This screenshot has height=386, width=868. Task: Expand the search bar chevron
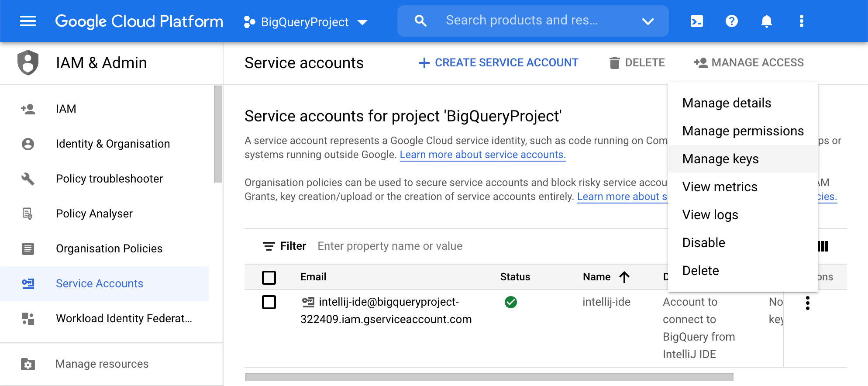click(648, 21)
